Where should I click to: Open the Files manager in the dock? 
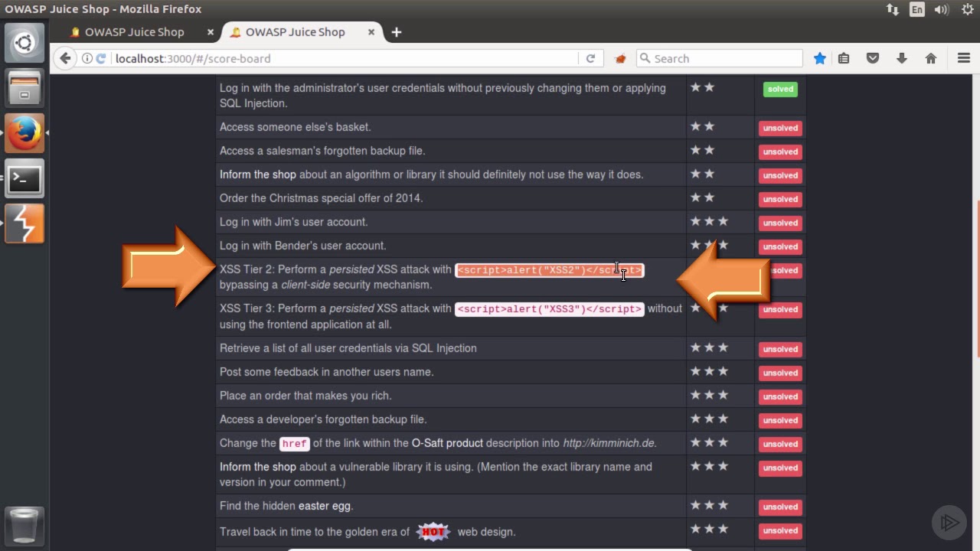coord(24,88)
